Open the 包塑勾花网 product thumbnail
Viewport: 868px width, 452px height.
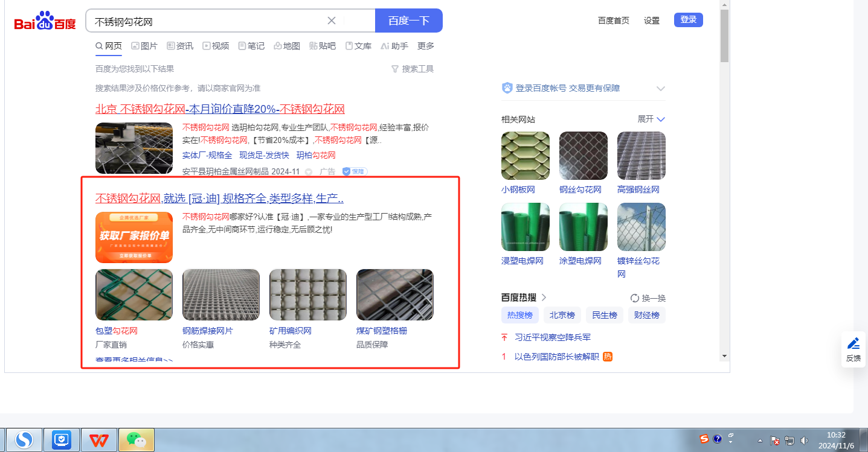(x=134, y=294)
